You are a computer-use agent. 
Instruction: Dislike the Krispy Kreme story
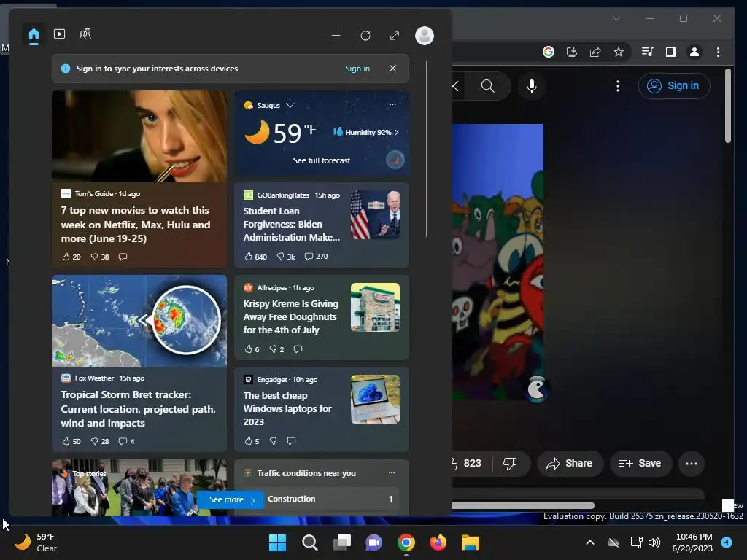coord(276,349)
